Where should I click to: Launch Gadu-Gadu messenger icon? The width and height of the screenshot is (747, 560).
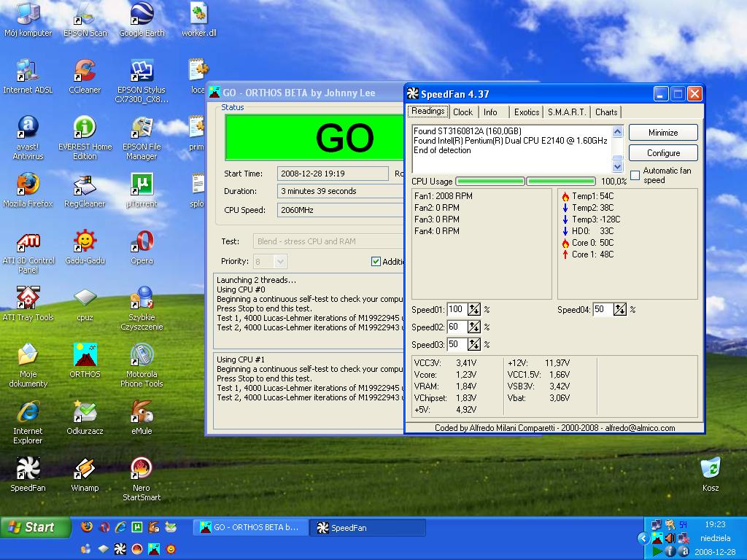[85, 246]
